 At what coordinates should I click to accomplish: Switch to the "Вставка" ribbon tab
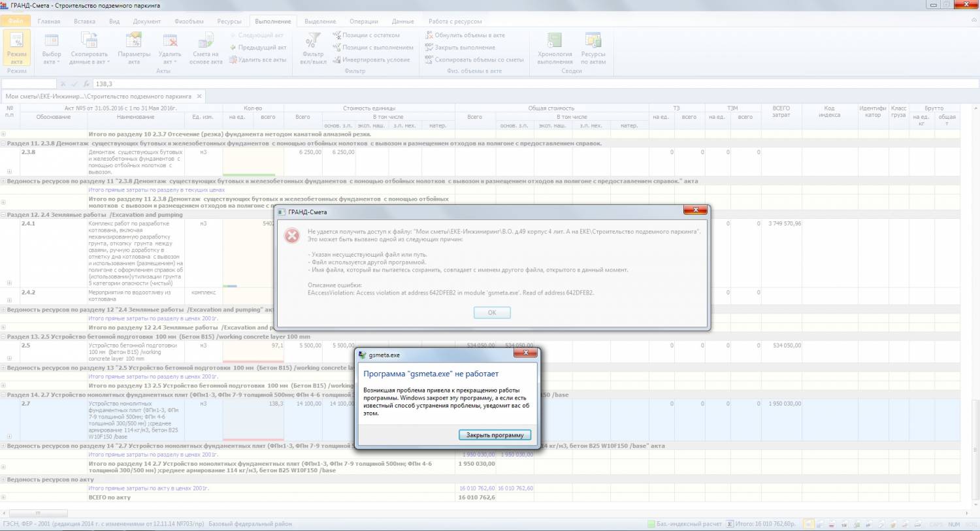point(85,22)
